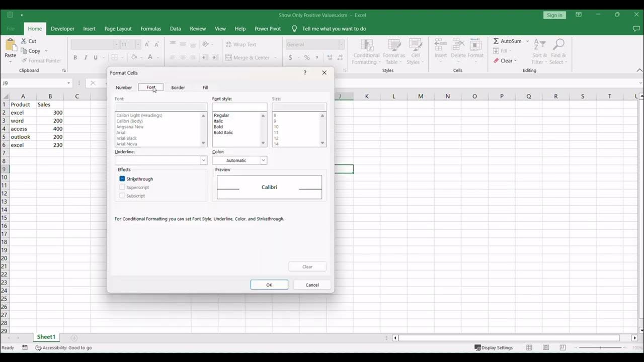This screenshot has width=644, height=362.
Task: Expand the Underline dropdown in dialog
Action: pos(203,160)
